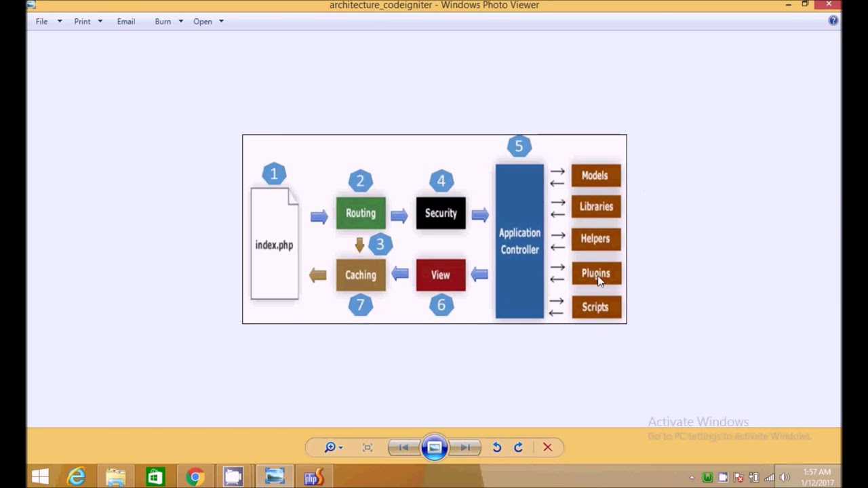
Task: Go to the previous photo
Action: (403, 447)
